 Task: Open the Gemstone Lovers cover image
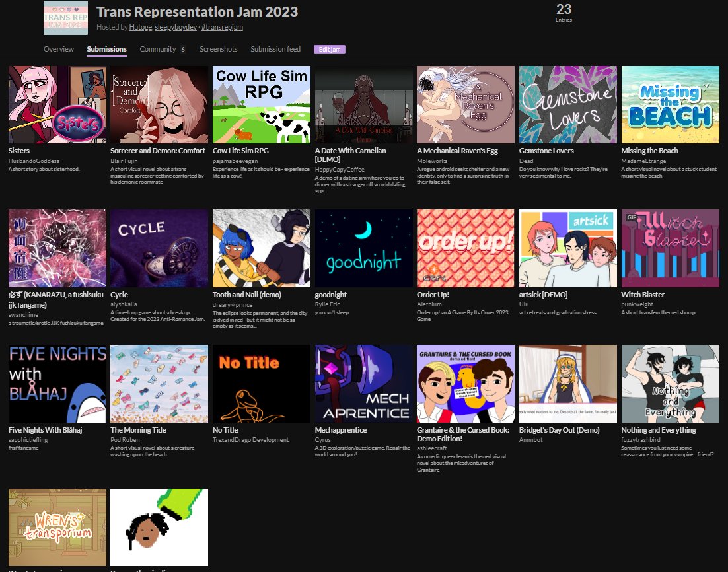[x=568, y=104]
